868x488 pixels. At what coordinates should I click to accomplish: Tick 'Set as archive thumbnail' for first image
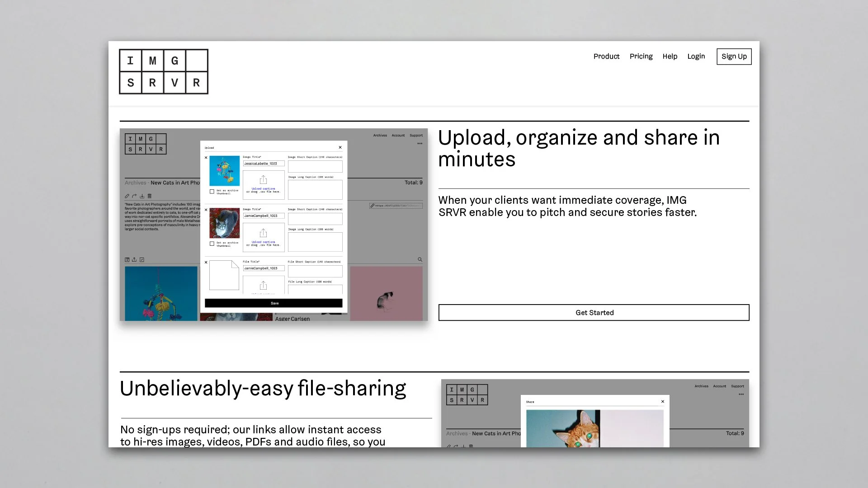coord(212,192)
